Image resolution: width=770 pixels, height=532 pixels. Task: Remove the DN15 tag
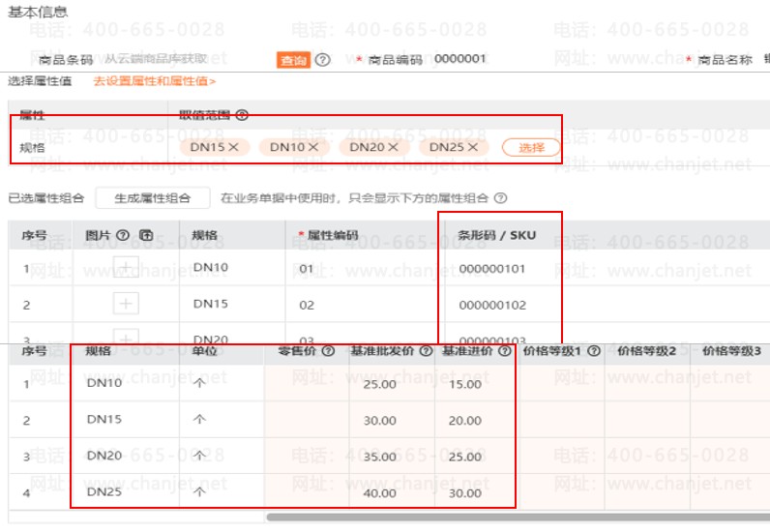point(233,147)
